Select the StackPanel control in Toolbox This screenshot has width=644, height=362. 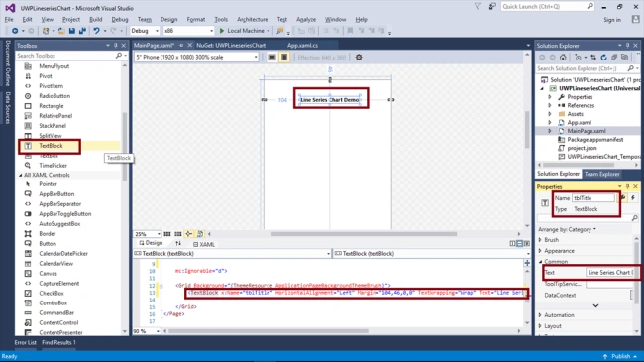point(53,126)
